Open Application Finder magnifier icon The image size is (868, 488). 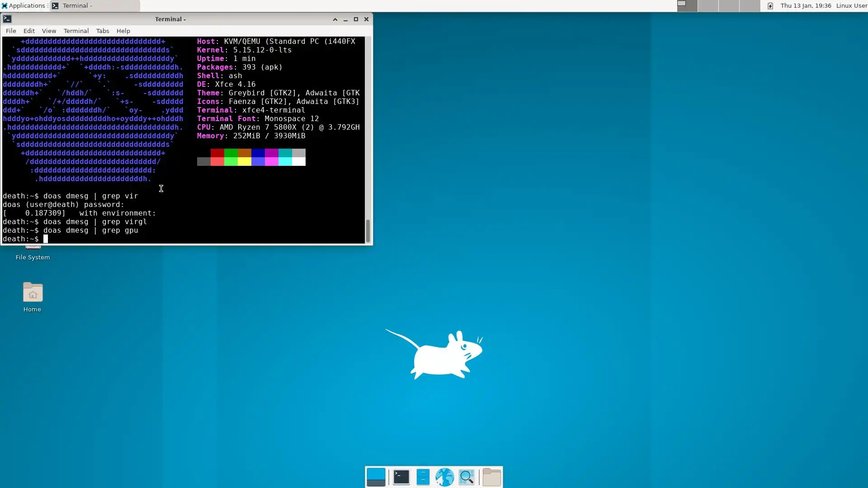467,477
